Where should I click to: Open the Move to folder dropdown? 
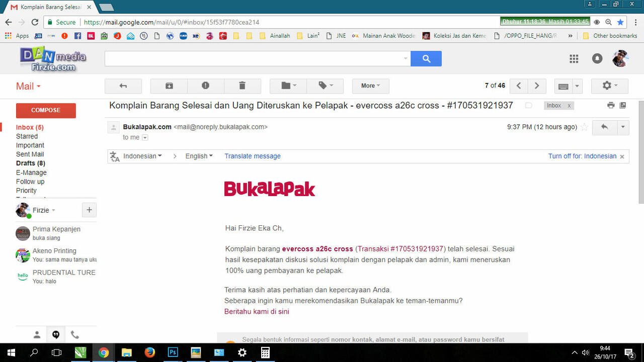[288, 86]
